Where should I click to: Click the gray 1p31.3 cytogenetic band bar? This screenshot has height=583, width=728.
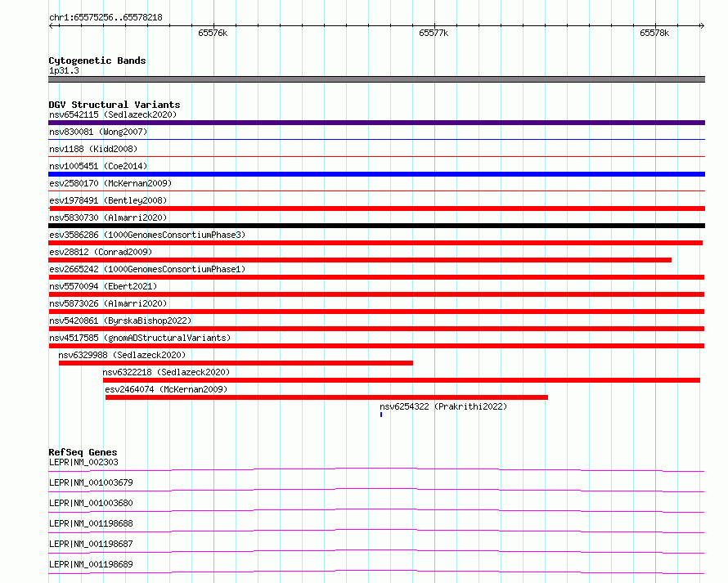click(x=376, y=79)
